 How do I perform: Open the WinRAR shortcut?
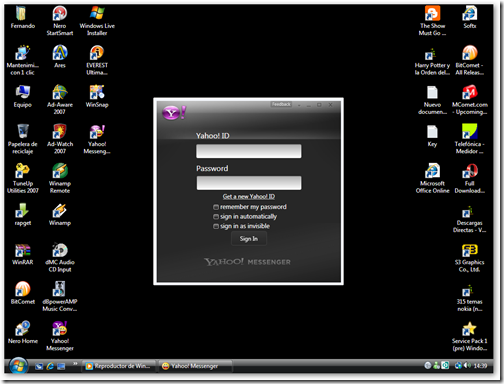coord(22,254)
